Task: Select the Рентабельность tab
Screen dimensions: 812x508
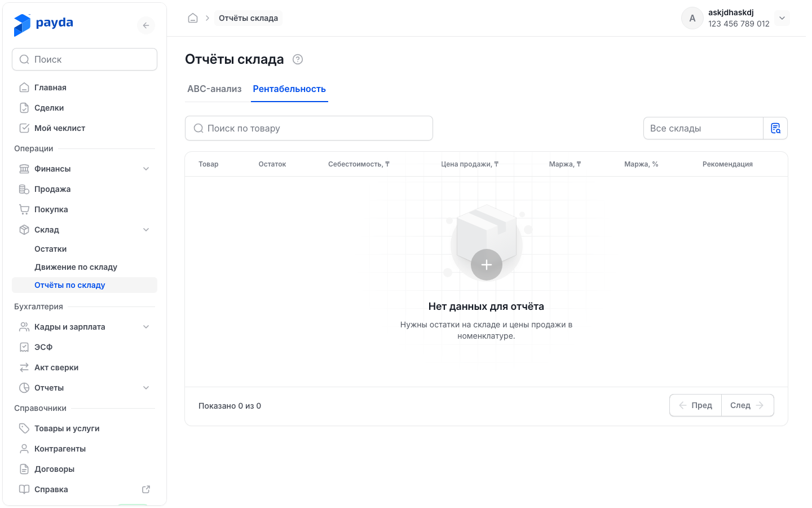Action: pyautogui.click(x=289, y=89)
